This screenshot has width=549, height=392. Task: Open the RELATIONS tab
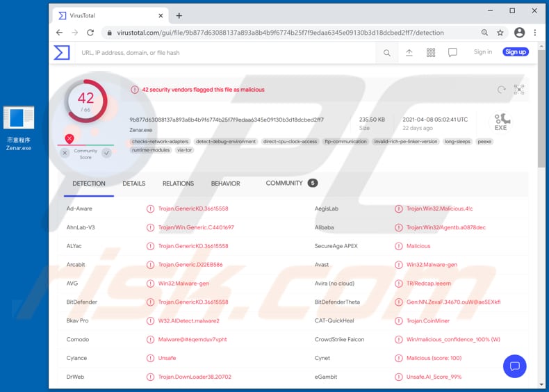(178, 183)
